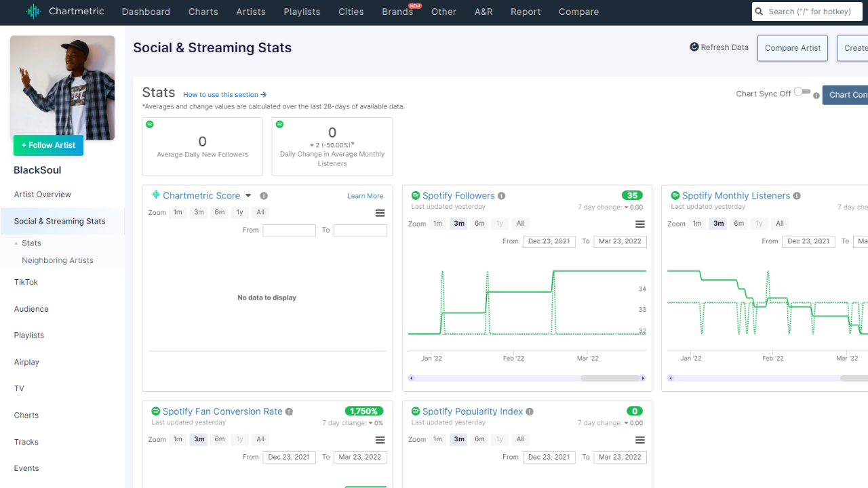Open hamburger menu of Fan Conversion Rate chart
Viewport: 868px width, 488px height.
pyautogui.click(x=380, y=440)
